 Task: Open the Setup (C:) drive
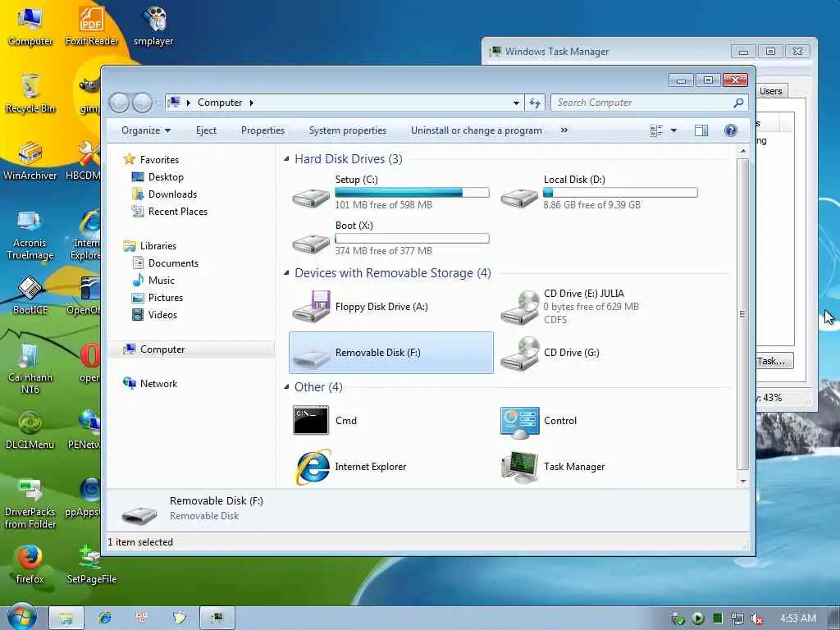tap(390, 193)
